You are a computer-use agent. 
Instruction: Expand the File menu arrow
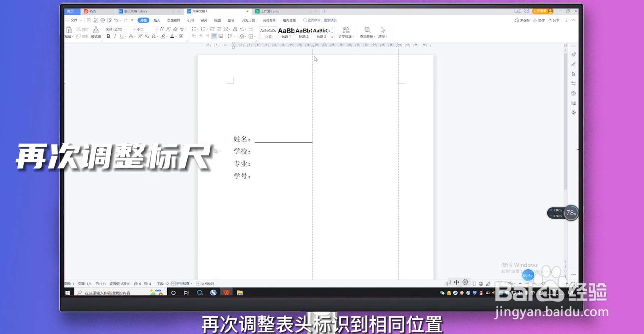coord(80,20)
